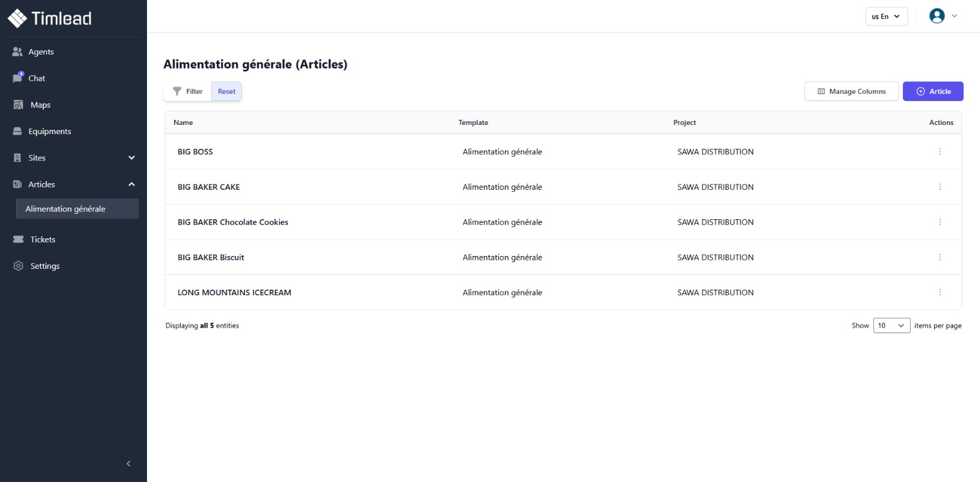Select Alimentation générale in the sidebar

pos(66,209)
